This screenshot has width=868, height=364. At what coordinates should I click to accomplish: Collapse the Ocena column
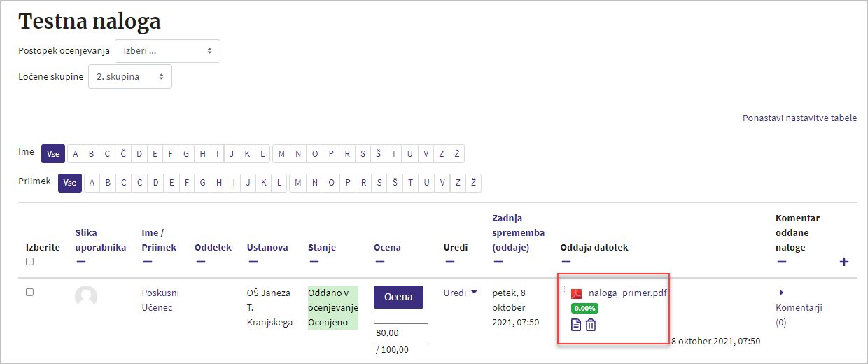point(379,262)
